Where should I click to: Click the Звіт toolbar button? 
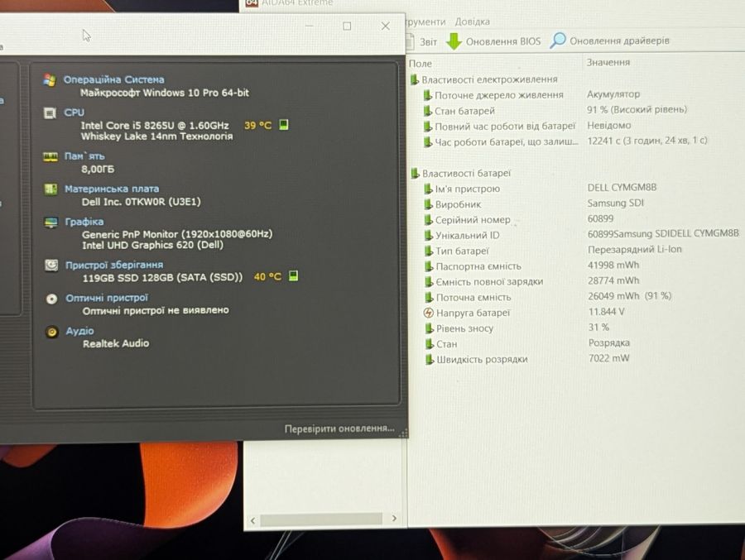tap(422, 41)
